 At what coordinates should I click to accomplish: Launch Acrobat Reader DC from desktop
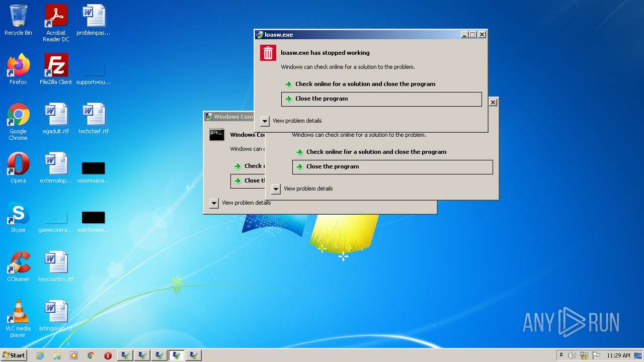click(x=56, y=23)
